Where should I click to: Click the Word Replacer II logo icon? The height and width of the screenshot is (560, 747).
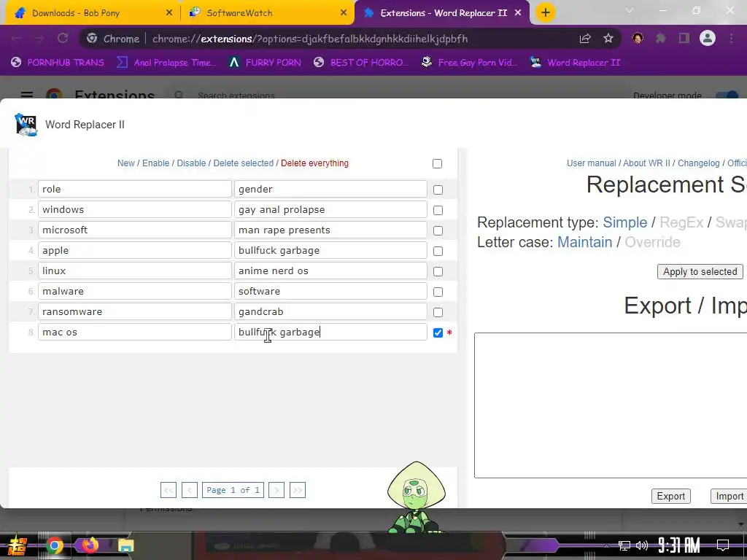click(26, 125)
